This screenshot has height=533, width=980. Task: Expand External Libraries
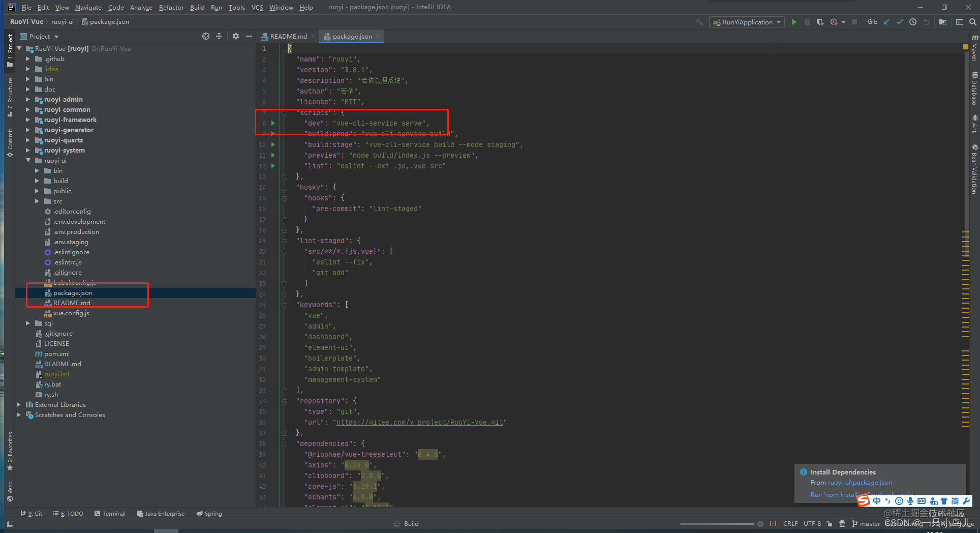[19, 404]
